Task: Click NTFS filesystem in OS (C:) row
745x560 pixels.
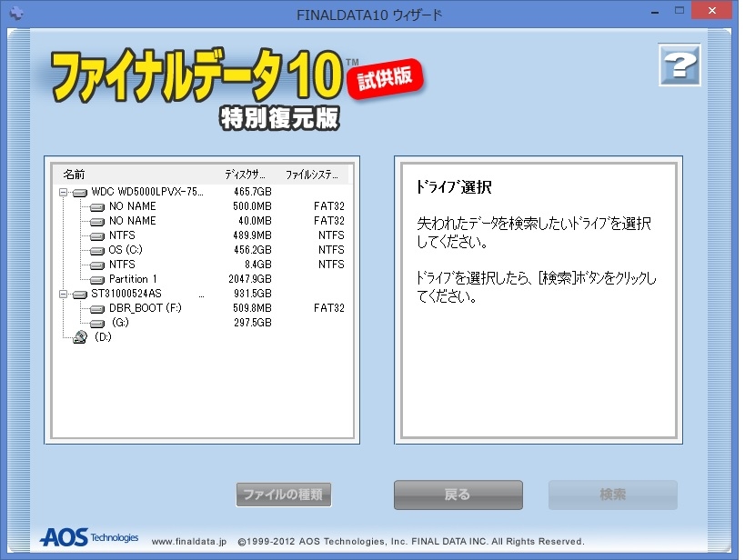Action: coord(332,249)
